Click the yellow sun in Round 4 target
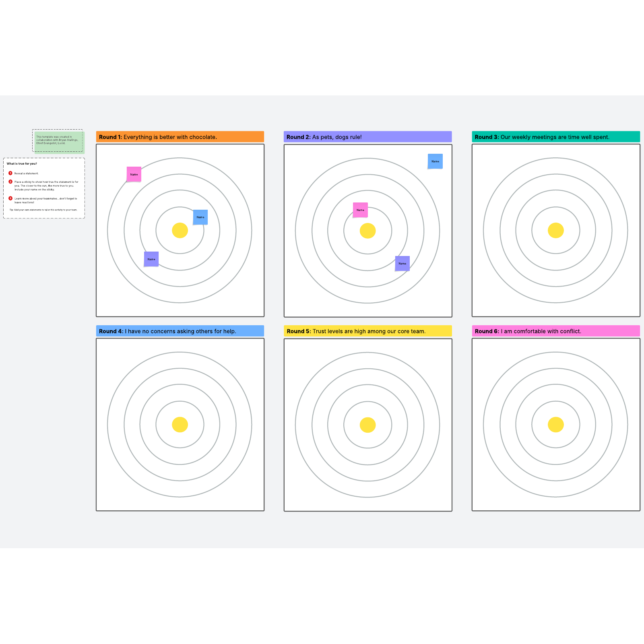644x644 pixels. tap(180, 425)
